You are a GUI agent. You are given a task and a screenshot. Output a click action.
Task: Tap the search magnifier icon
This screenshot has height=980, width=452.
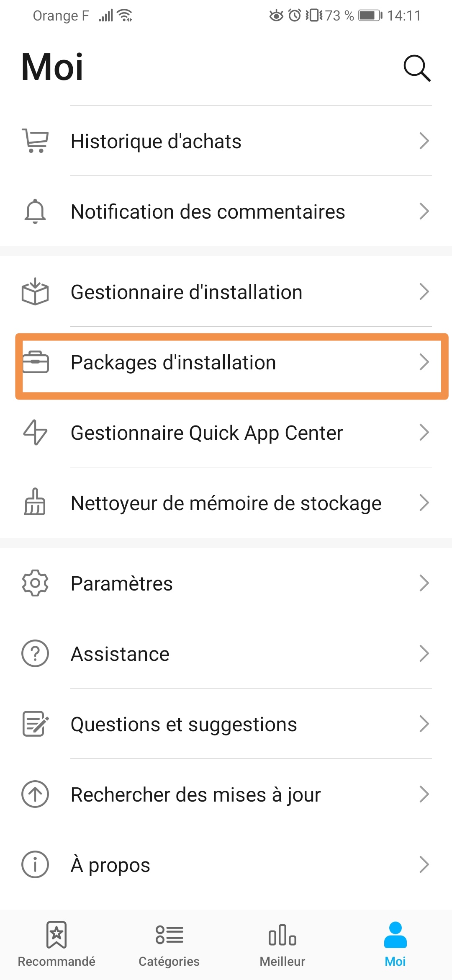pyautogui.click(x=417, y=68)
